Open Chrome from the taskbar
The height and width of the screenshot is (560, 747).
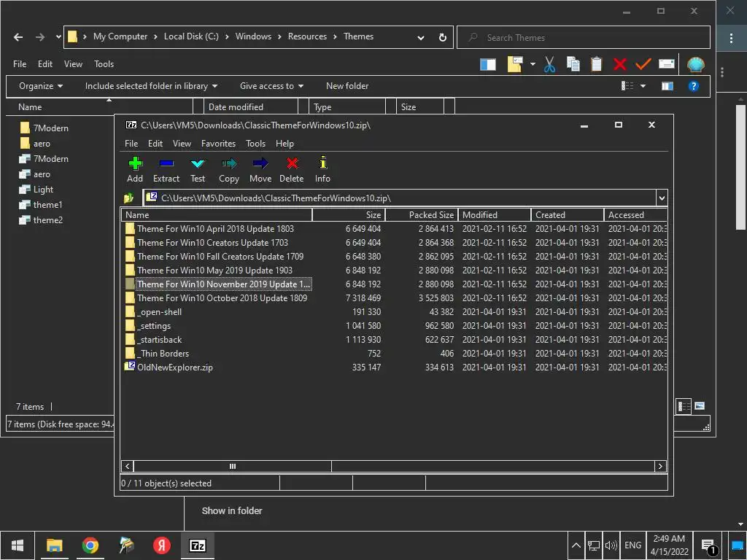pos(90,545)
